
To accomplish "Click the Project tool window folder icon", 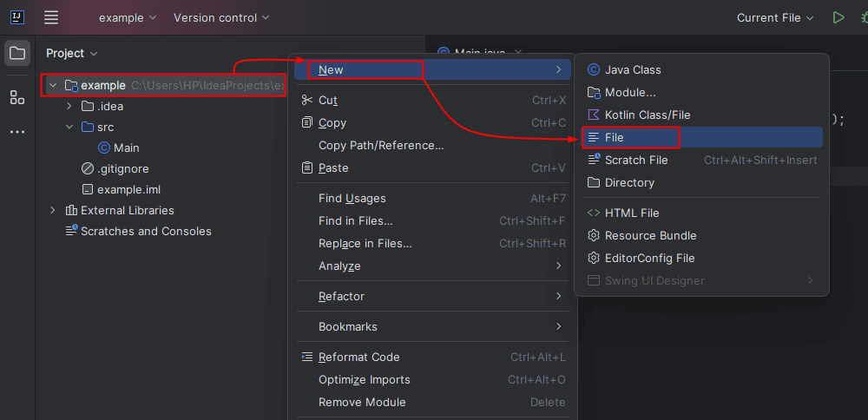I will (x=17, y=54).
